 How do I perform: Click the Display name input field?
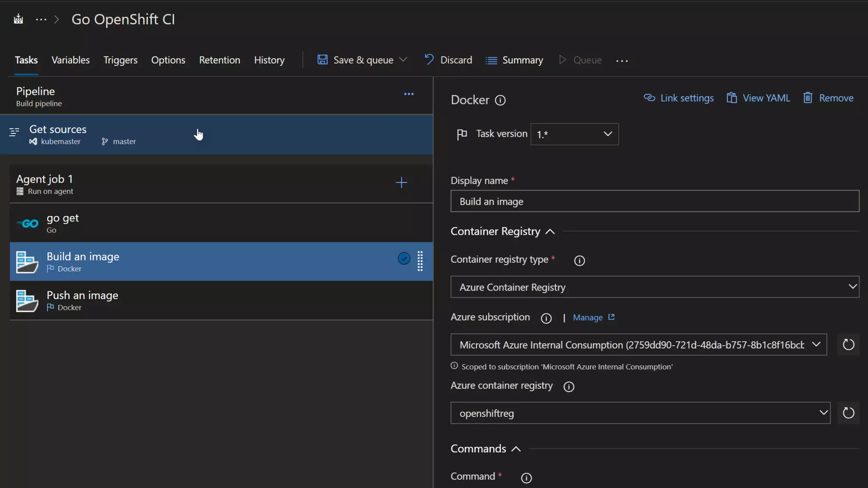tap(654, 201)
